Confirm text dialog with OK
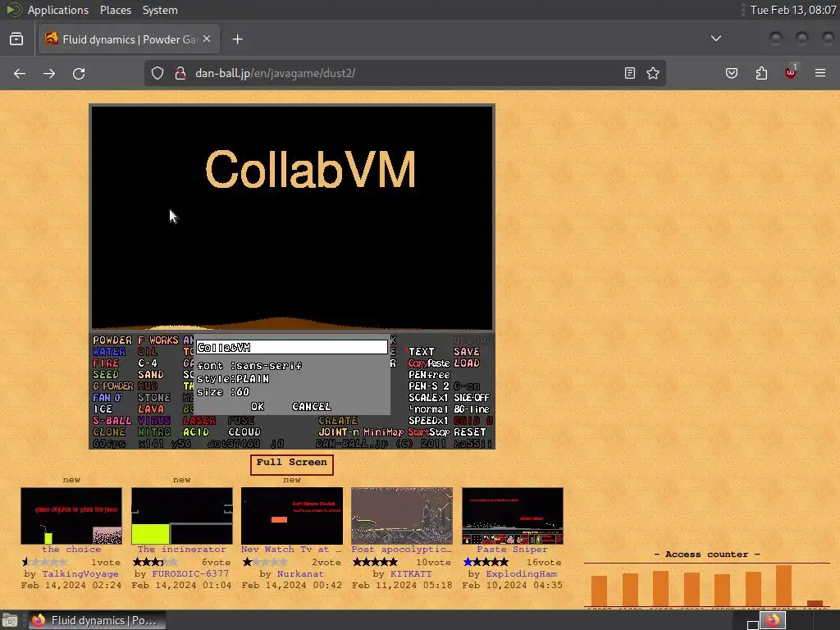The width and height of the screenshot is (840, 630). coord(257,407)
